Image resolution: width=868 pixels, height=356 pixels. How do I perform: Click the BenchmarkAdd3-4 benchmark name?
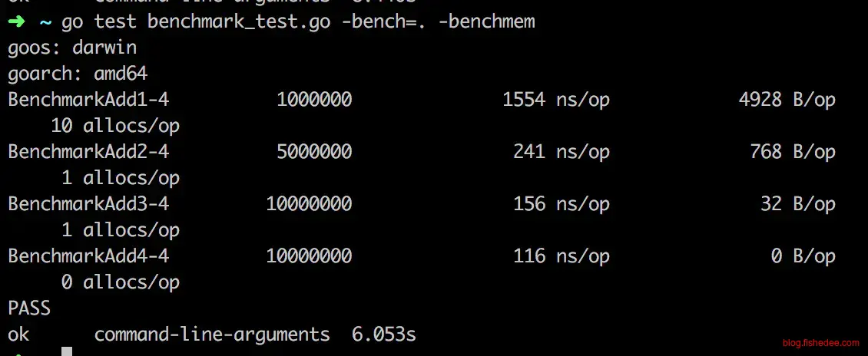88,204
